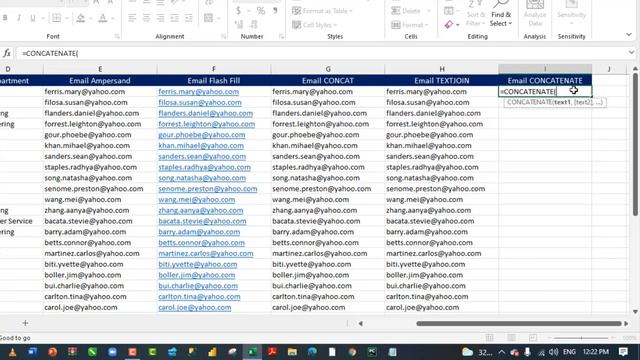Open Sort & Filter menu

click(x=476, y=16)
